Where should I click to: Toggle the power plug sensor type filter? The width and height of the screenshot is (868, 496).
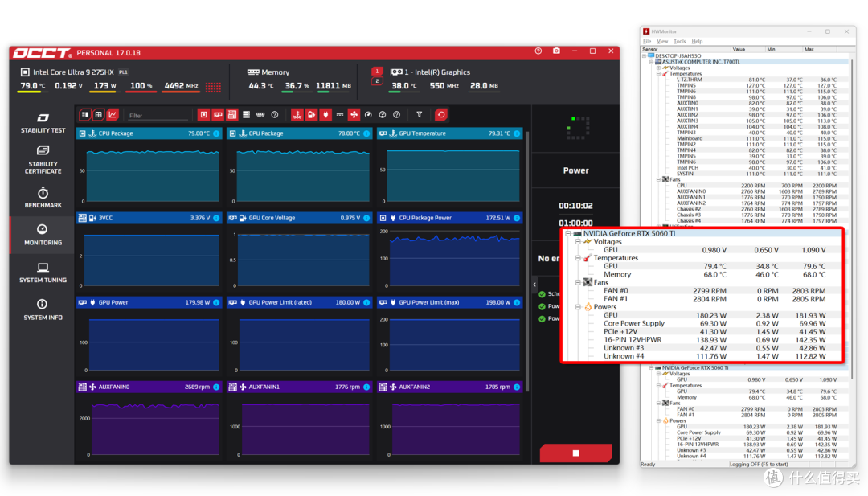(x=325, y=115)
